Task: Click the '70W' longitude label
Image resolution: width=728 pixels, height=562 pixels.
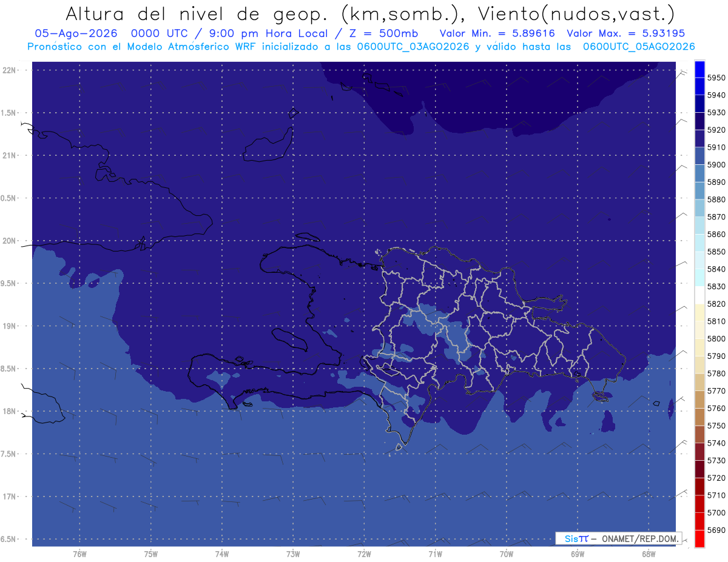Action: 507,554
